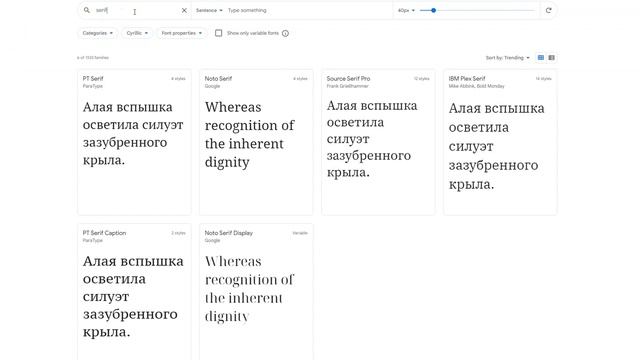Viewport: 640px width, 360px height.
Task: Click Variable label on Noto Serif Display
Action: click(300, 233)
